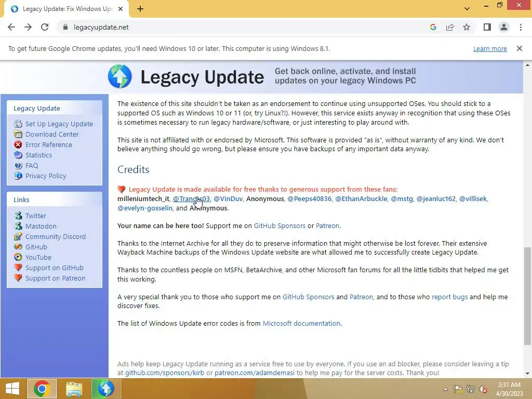Image resolution: width=532 pixels, height=399 pixels.
Task: Open the Download Center link
Action: pos(52,134)
